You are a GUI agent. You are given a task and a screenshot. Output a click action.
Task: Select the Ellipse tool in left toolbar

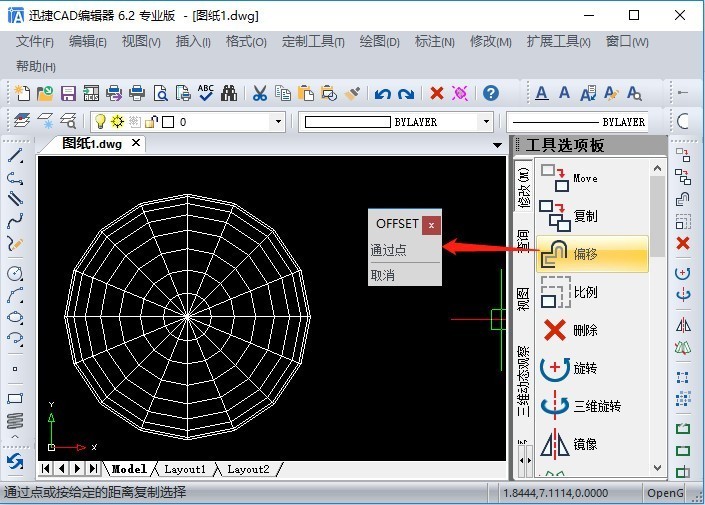tap(15, 317)
